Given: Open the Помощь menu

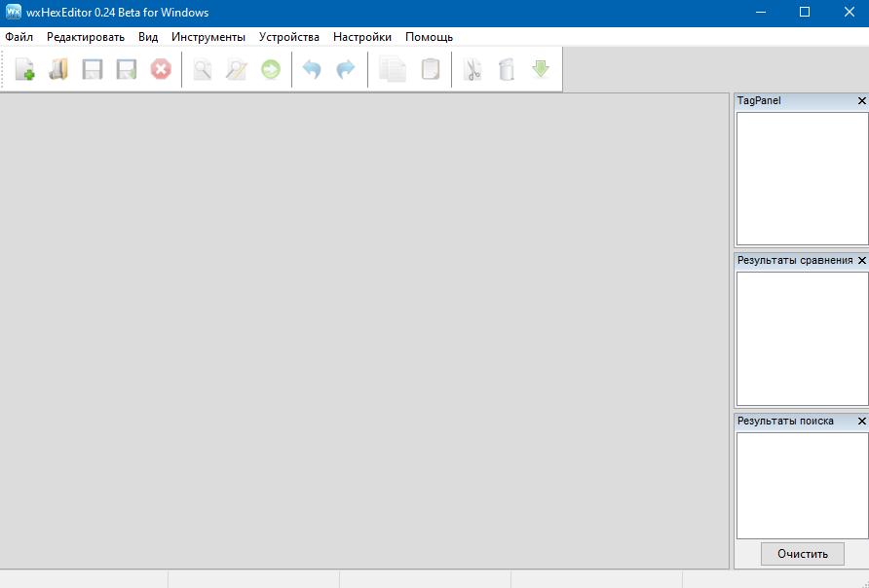Looking at the screenshot, I should (429, 37).
